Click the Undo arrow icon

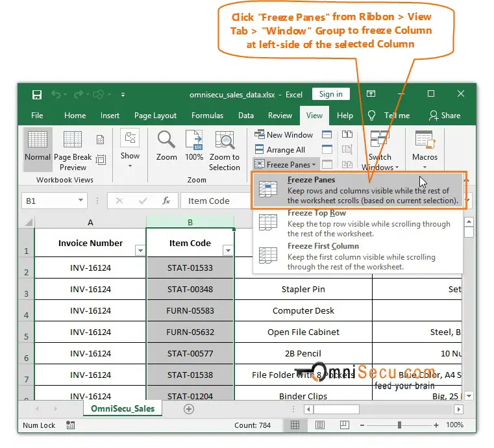click(x=56, y=94)
